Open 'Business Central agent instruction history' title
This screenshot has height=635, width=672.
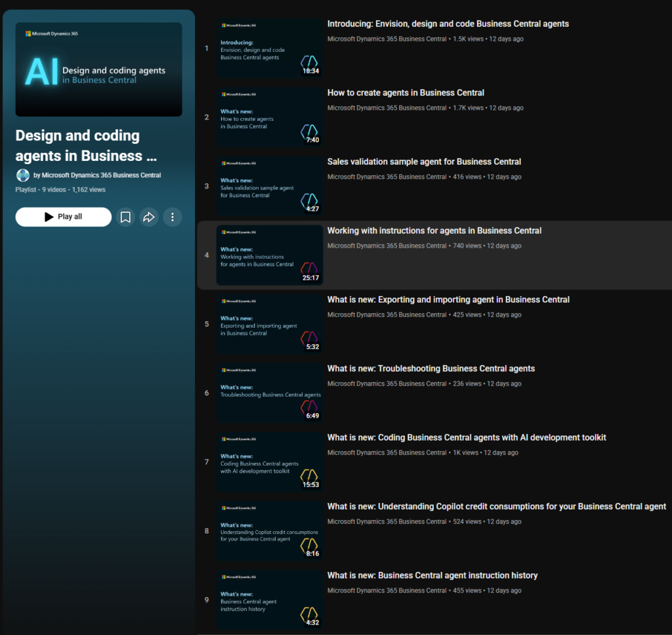pos(432,575)
